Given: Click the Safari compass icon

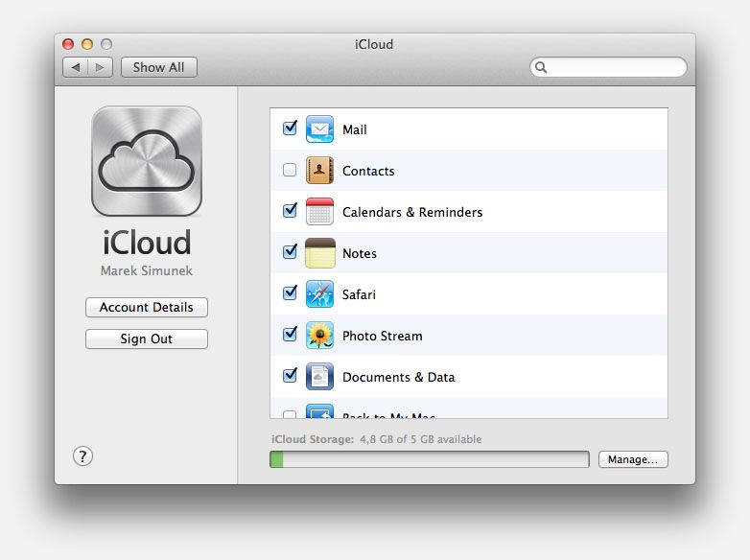Looking at the screenshot, I should pos(319,294).
